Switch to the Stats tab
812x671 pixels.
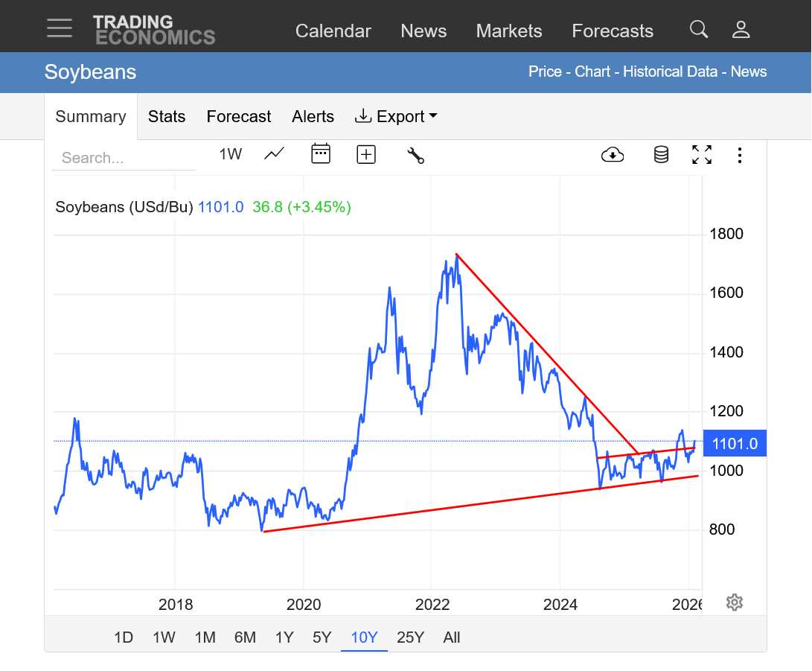pos(167,117)
